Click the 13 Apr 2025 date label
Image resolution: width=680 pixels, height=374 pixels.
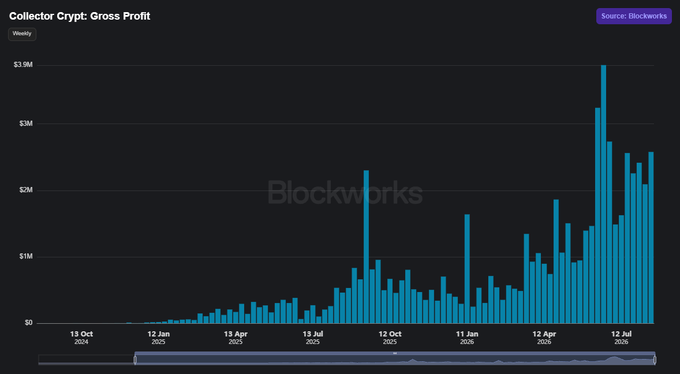(x=235, y=338)
